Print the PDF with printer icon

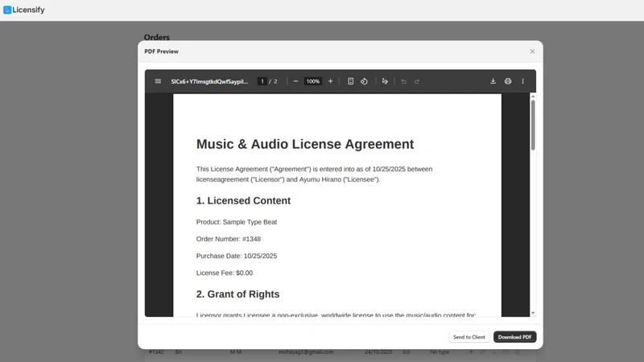(x=508, y=81)
